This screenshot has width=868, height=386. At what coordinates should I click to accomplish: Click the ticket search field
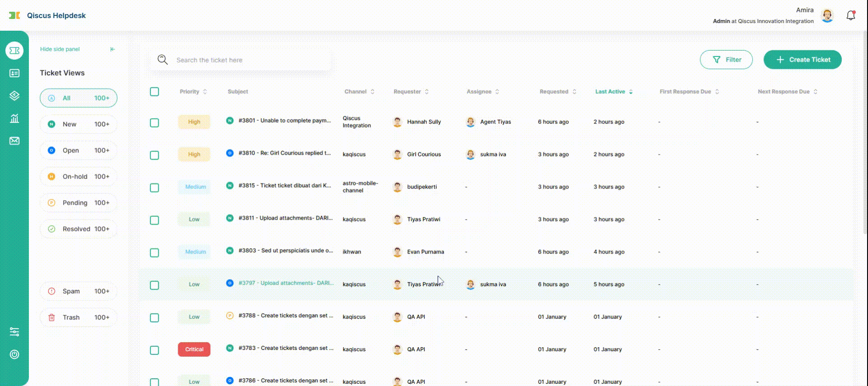[x=244, y=60]
